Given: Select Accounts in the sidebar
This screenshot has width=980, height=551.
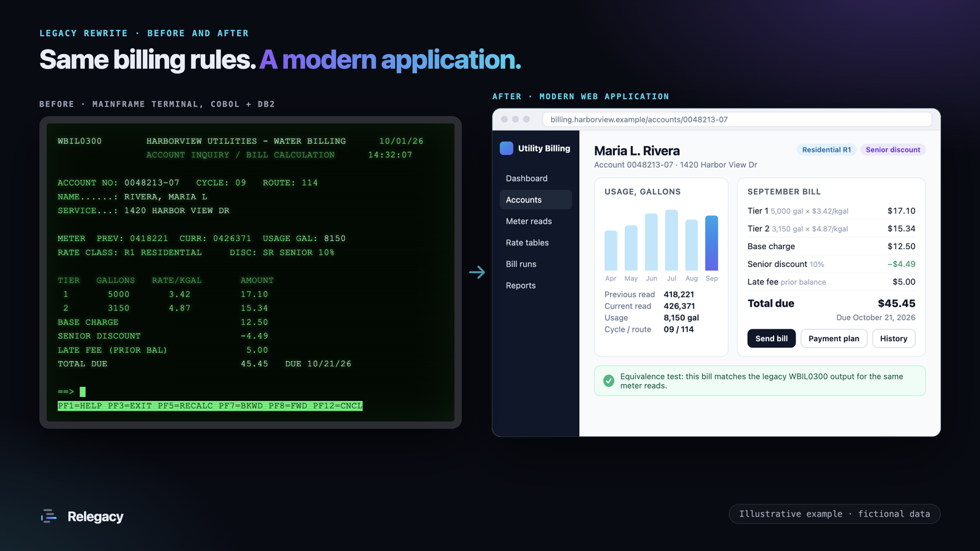Looking at the screenshot, I should [x=536, y=200].
